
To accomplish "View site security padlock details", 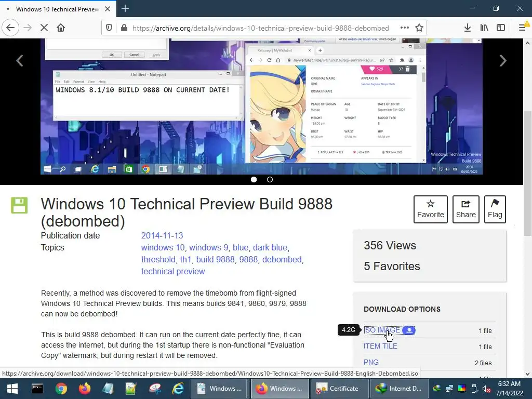I will (124, 28).
